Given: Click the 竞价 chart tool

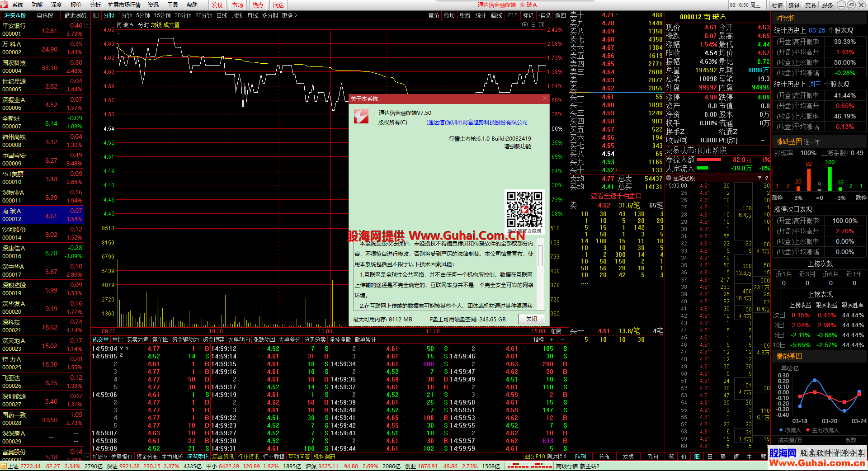Looking at the screenshot, I should (434, 15).
